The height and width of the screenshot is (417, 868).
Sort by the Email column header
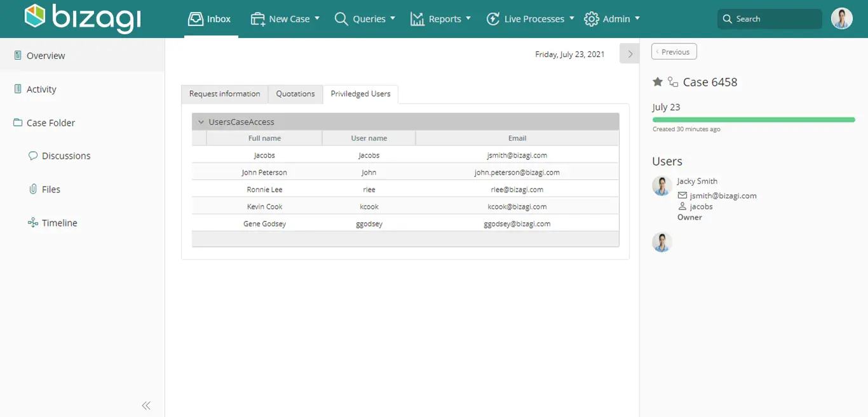click(x=517, y=138)
